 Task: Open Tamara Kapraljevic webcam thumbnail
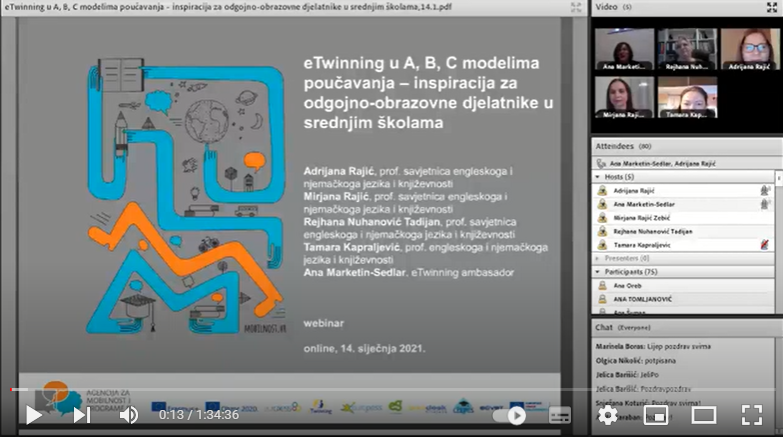coord(687,97)
